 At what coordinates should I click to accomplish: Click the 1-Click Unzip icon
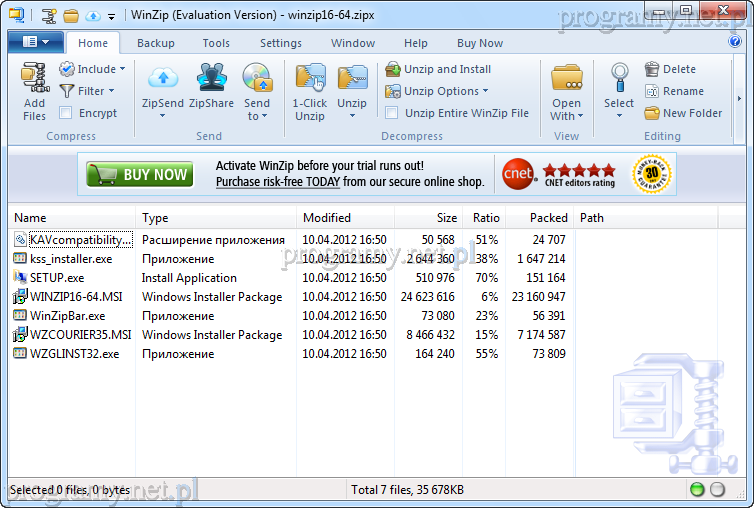309,78
